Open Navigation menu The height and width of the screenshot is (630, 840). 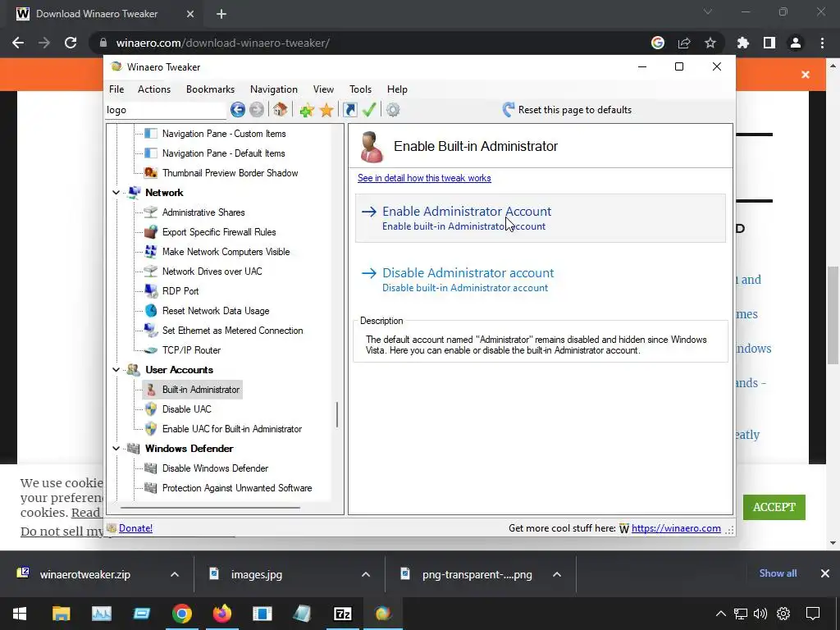point(274,89)
